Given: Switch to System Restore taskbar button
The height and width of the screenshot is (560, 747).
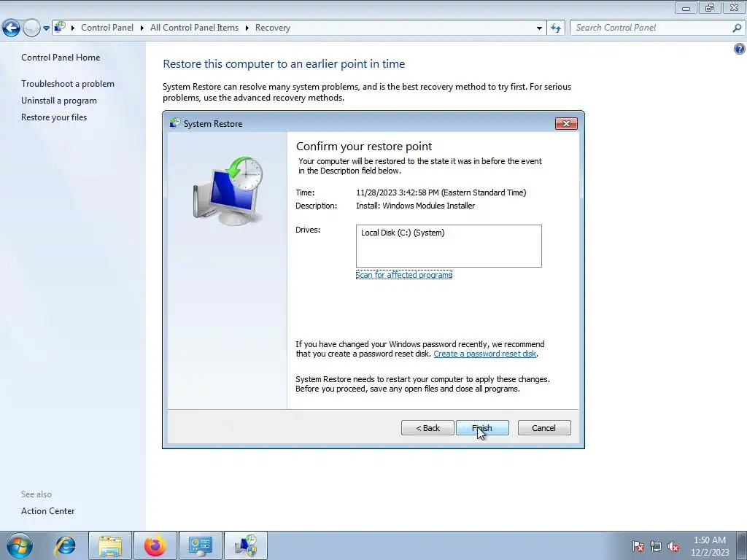Looking at the screenshot, I should pyautogui.click(x=245, y=545).
